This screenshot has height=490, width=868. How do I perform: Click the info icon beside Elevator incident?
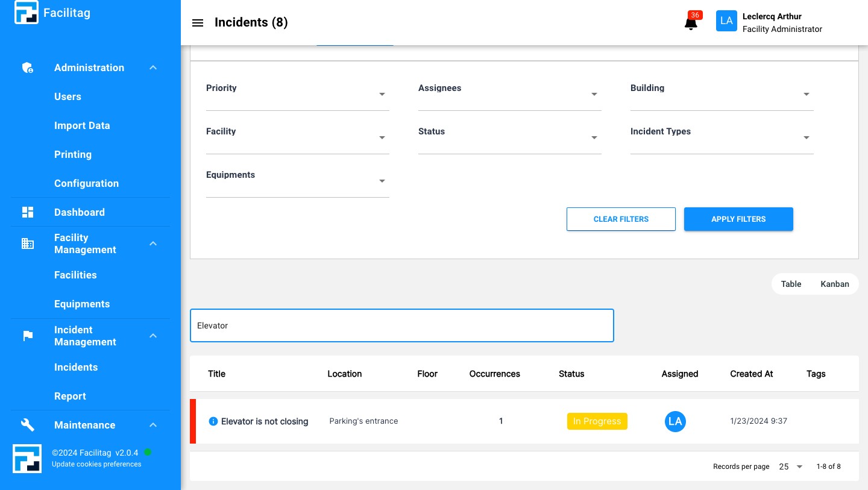point(213,421)
